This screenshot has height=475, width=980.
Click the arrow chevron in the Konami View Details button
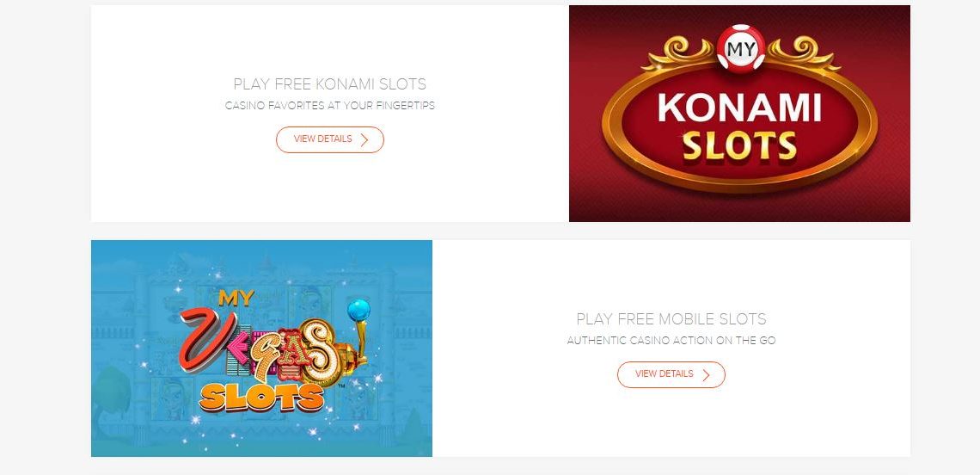click(x=364, y=140)
